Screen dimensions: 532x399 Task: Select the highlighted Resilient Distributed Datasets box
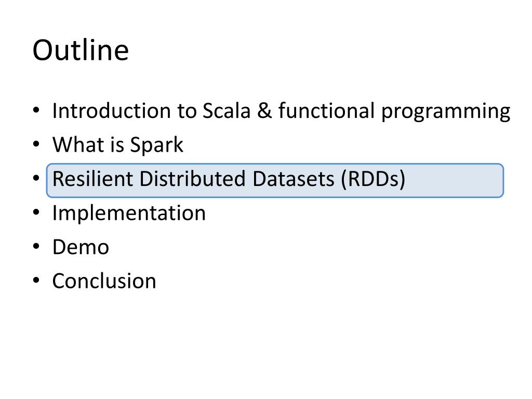[275, 180]
